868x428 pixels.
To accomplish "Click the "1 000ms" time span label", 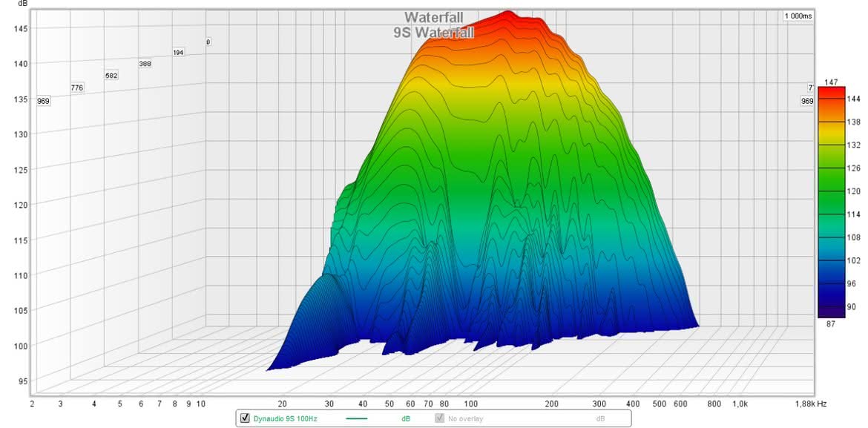I will point(798,16).
